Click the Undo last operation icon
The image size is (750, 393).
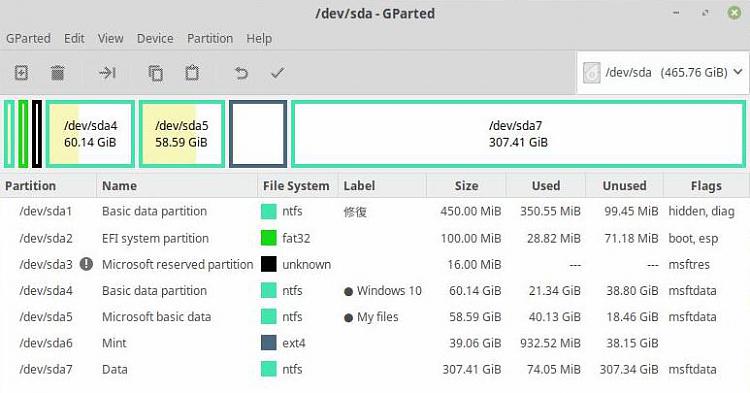click(x=241, y=73)
